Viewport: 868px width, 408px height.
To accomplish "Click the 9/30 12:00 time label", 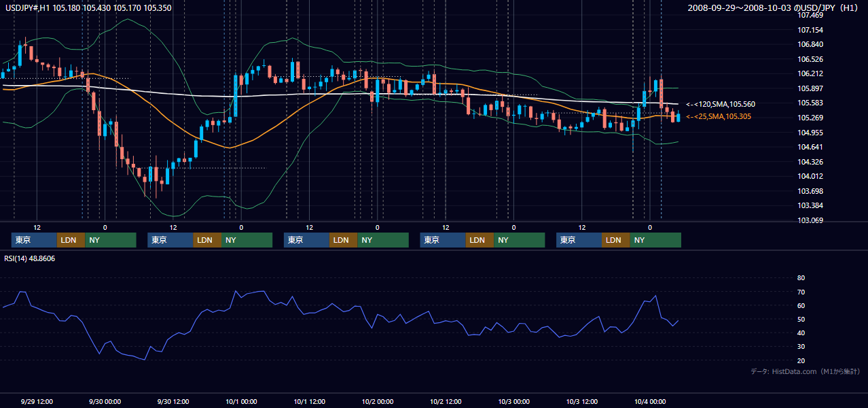I will pyautogui.click(x=173, y=402).
